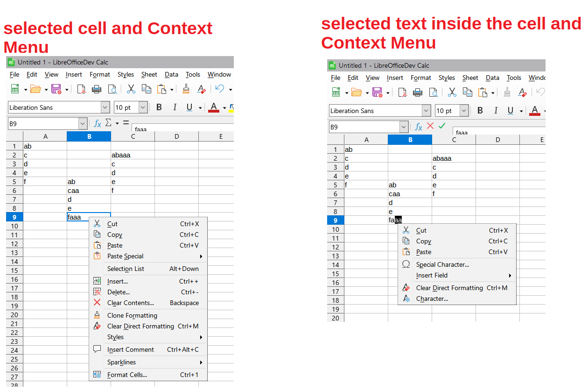Viewport: 588px width, 391px height.
Task: Click Export as PDF icon in right window
Action: tap(403, 92)
